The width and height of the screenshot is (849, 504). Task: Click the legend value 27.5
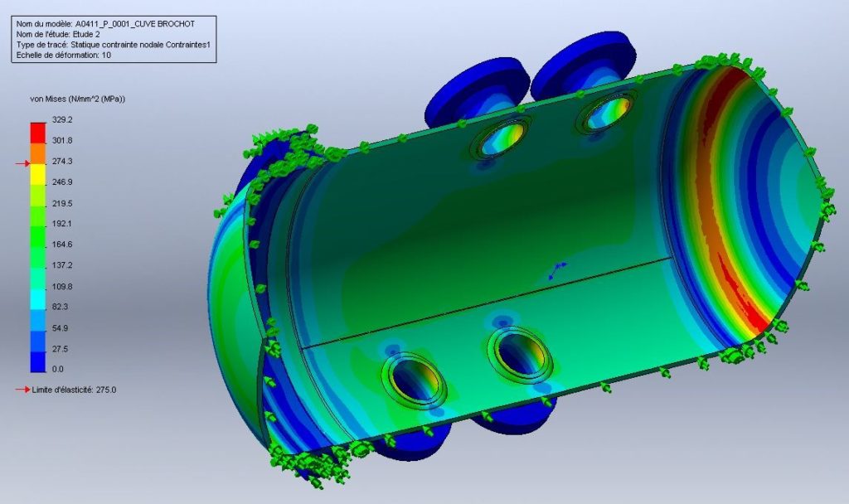60,349
